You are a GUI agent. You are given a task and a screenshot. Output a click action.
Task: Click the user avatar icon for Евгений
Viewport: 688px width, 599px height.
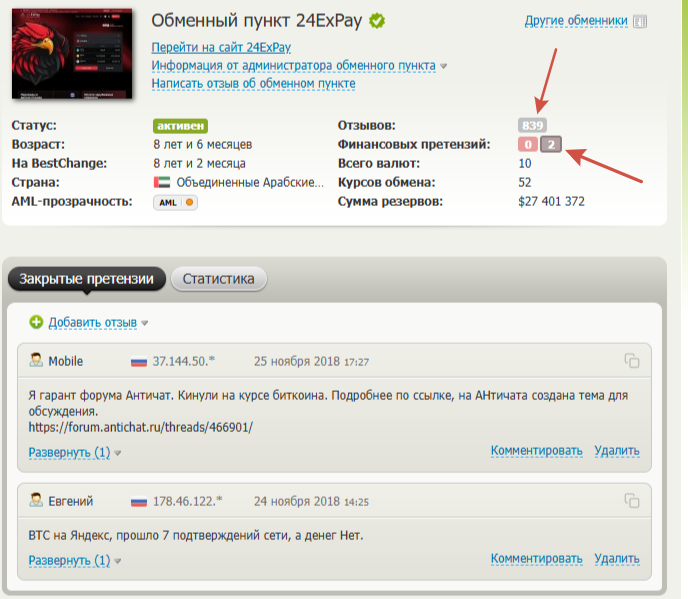coord(36,500)
